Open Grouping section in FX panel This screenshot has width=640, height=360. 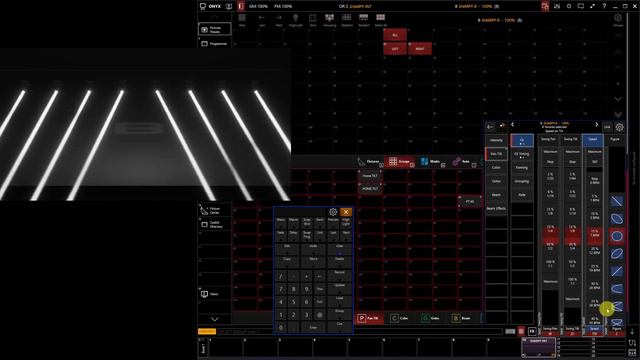pos(522,181)
